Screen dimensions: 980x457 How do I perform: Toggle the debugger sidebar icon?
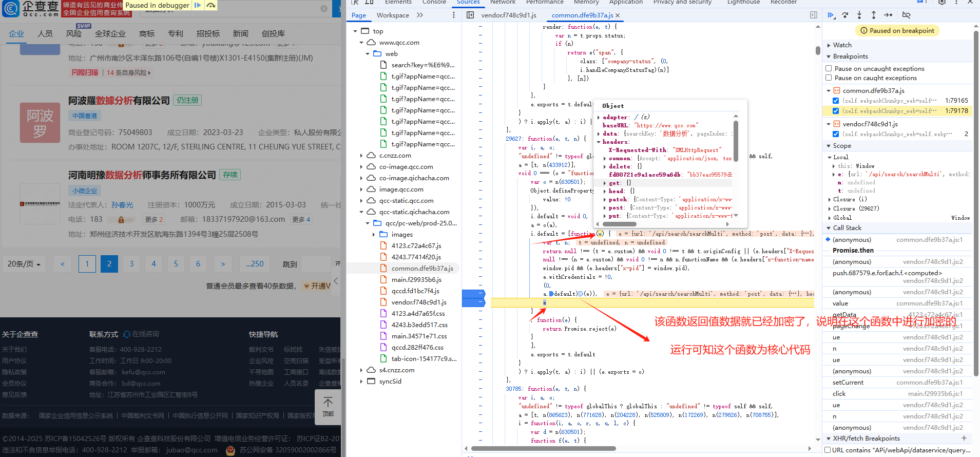pos(814,15)
